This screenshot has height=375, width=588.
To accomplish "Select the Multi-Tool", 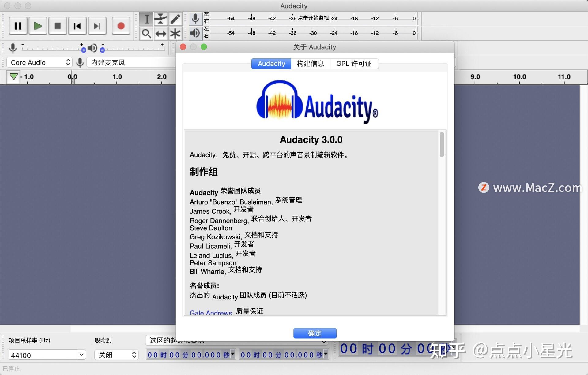I will click(175, 34).
